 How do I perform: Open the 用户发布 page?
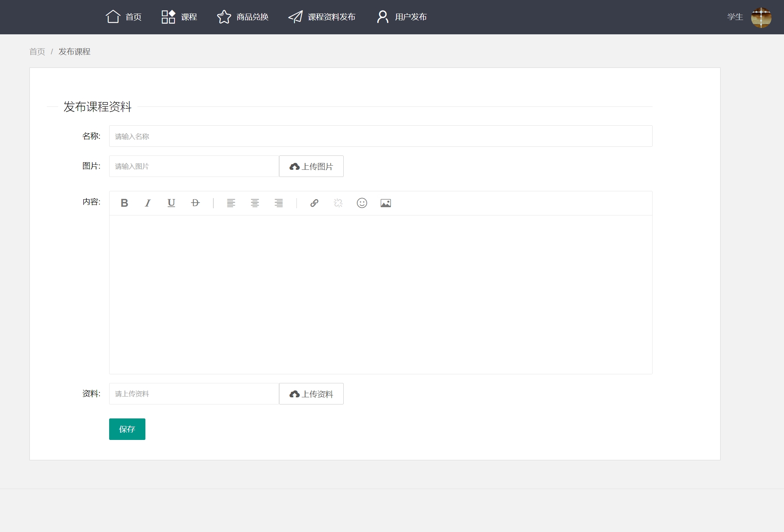pos(402,17)
